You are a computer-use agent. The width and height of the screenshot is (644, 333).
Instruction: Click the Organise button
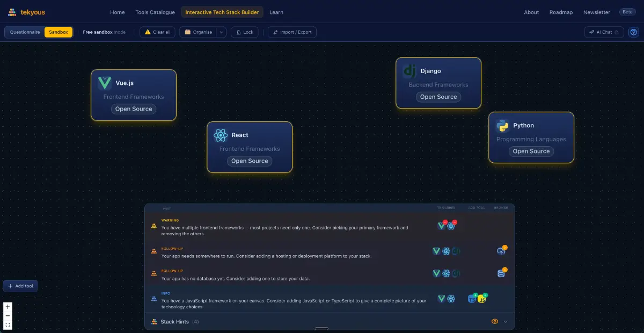tap(198, 32)
